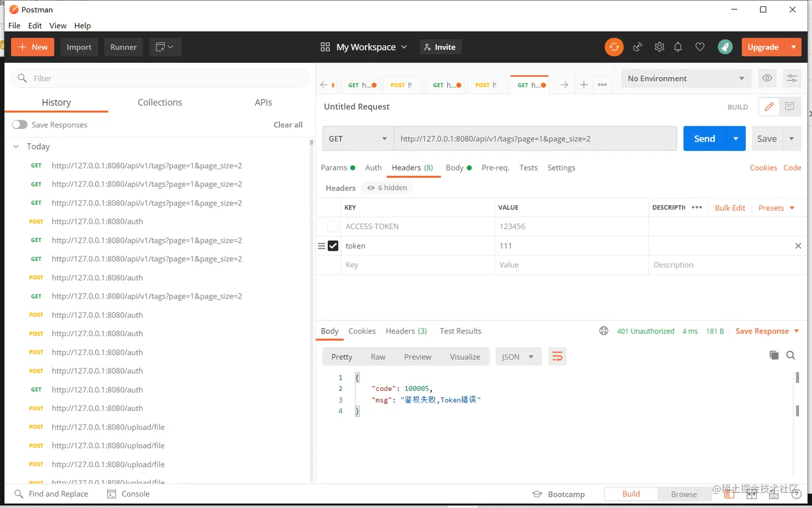Click the request URL field

click(x=535, y=139)
